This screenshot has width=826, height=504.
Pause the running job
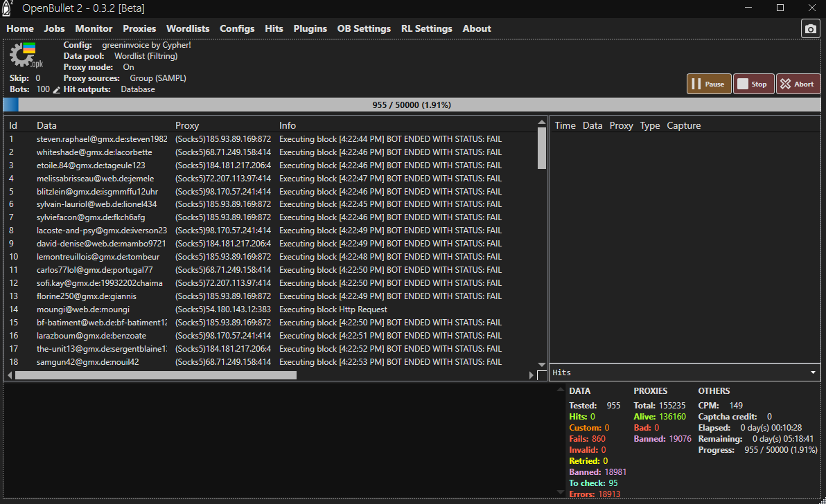(x=708, y=84)
